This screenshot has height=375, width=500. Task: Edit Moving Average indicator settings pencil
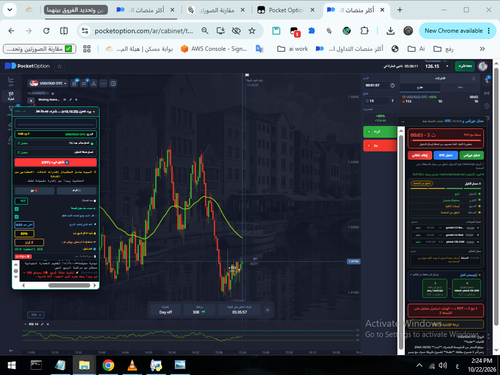coord(70,100)
